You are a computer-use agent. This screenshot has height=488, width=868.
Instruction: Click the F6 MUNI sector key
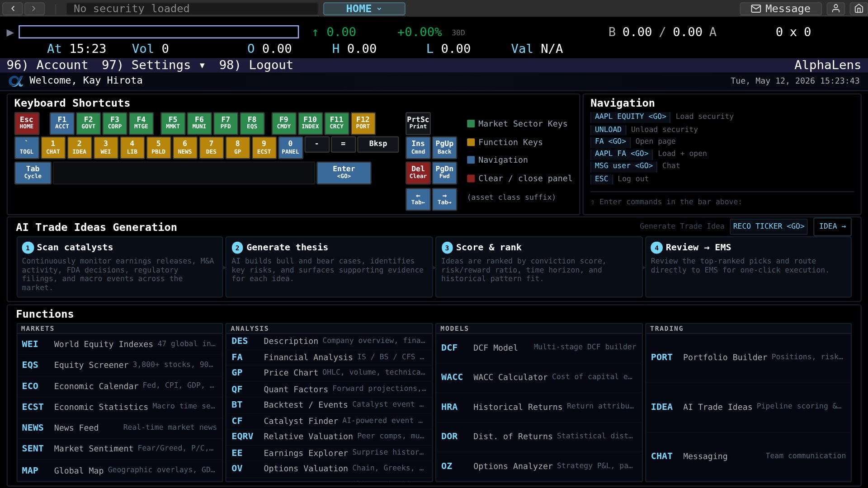click(199, 123)
